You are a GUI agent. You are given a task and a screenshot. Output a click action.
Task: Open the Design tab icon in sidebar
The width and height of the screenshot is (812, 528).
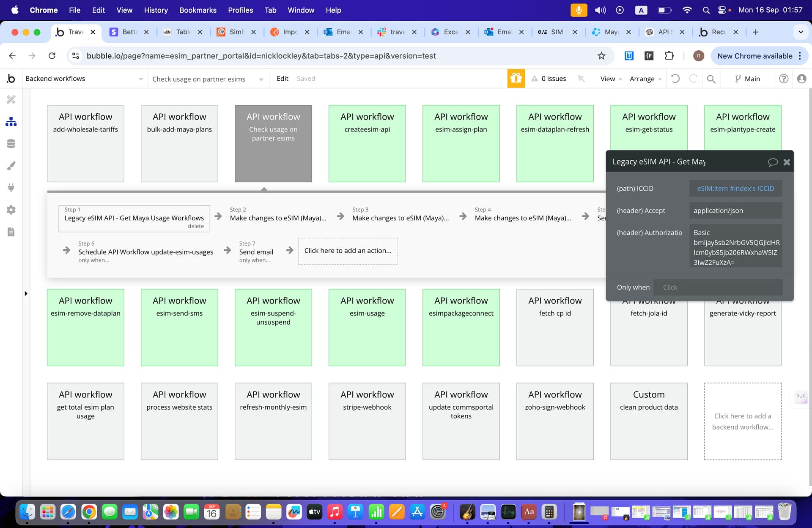(x=11, y=99)
